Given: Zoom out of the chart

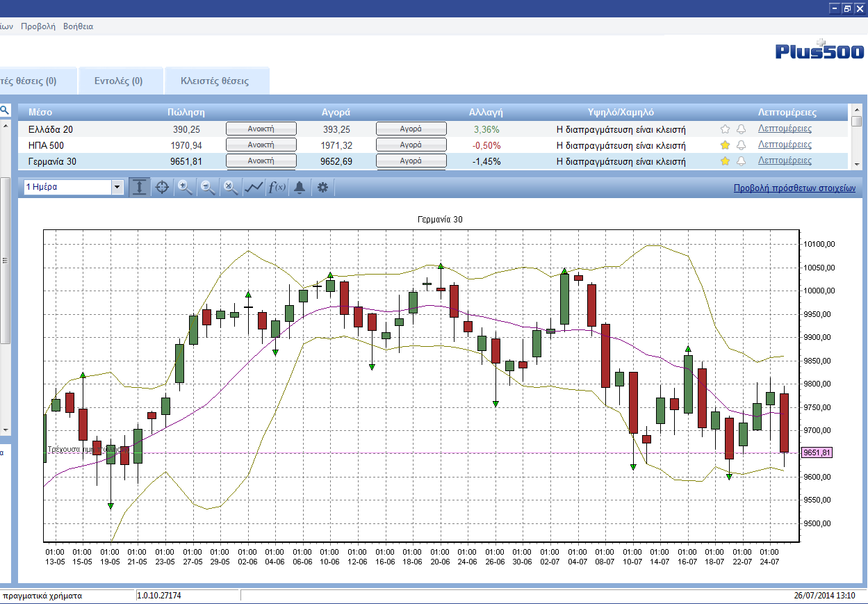Looking at the screenshot, I should pyautogui.click(x=208, y=188).
